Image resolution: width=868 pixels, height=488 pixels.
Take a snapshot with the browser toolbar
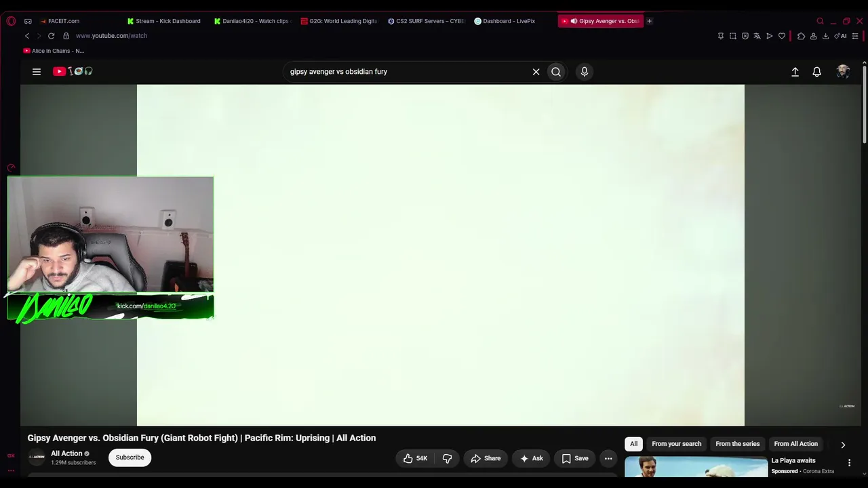[x=733, y=36]
